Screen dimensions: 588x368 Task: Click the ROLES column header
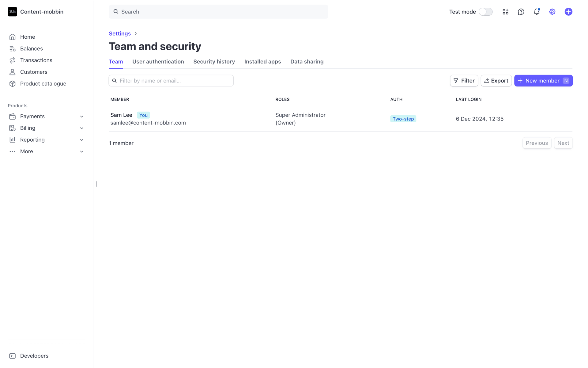point(282,99)
